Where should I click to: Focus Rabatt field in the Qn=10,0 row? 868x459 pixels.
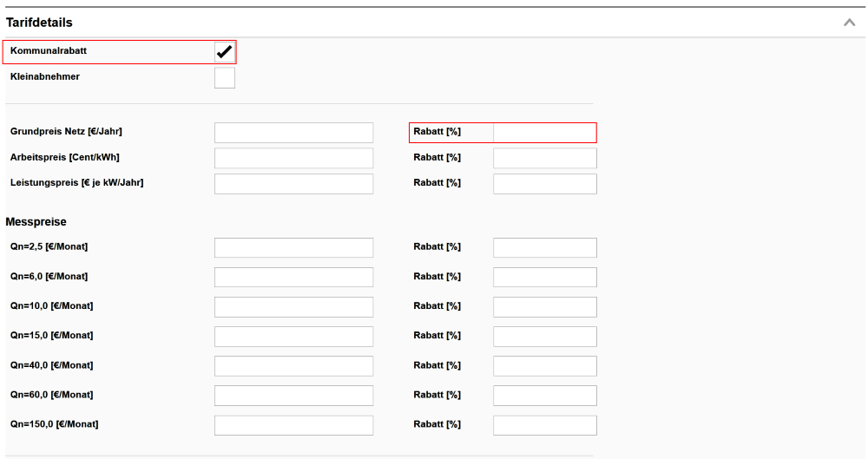click(544, 306)
